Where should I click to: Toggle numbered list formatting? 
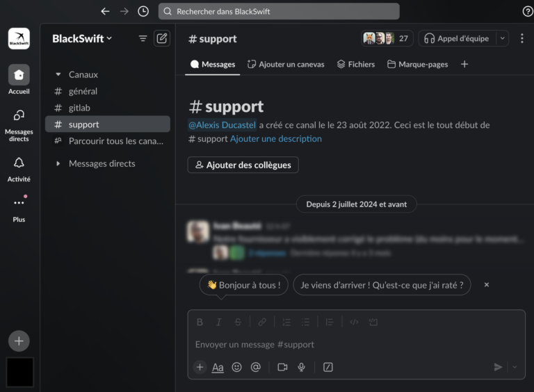point(286,322)
